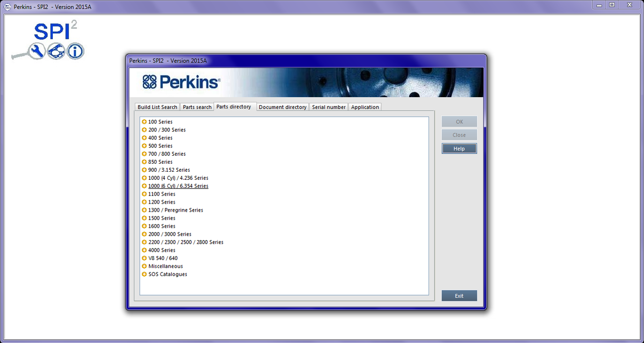The width and height of the screenshot is (644, 343).
Task: Click the wrench icon under SPI2 logo
Action: point(37,51)
